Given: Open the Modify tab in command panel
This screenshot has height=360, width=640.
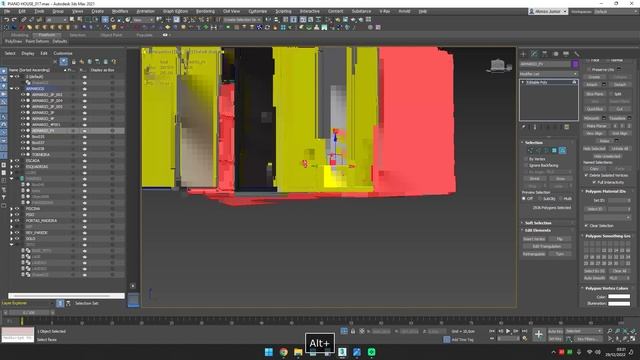Looking at the screenshot, I should point(534,54).
